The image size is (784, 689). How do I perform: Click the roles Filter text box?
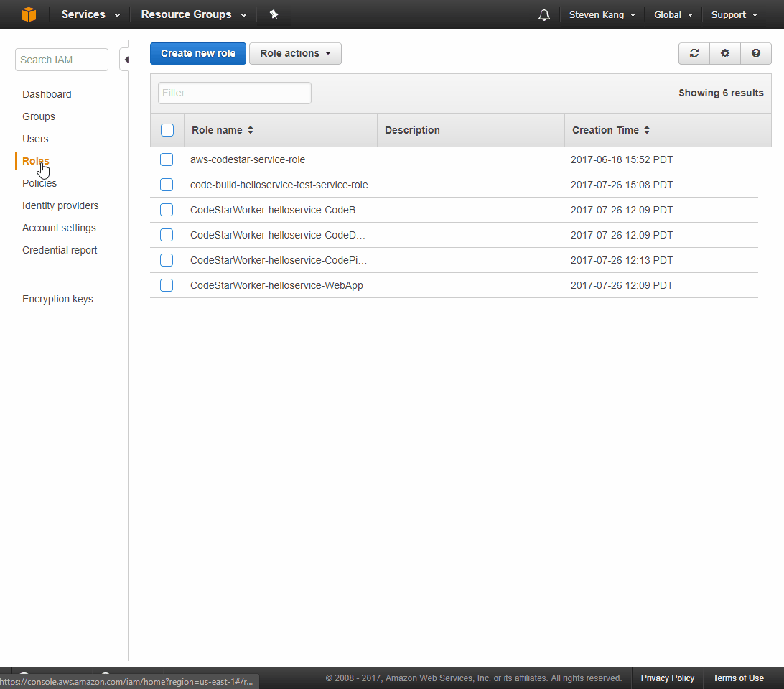tap(235, 93)
